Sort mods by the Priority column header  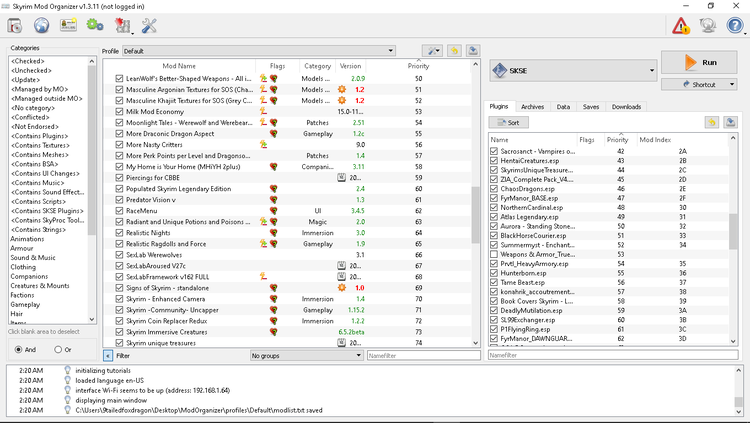(418, 66)
